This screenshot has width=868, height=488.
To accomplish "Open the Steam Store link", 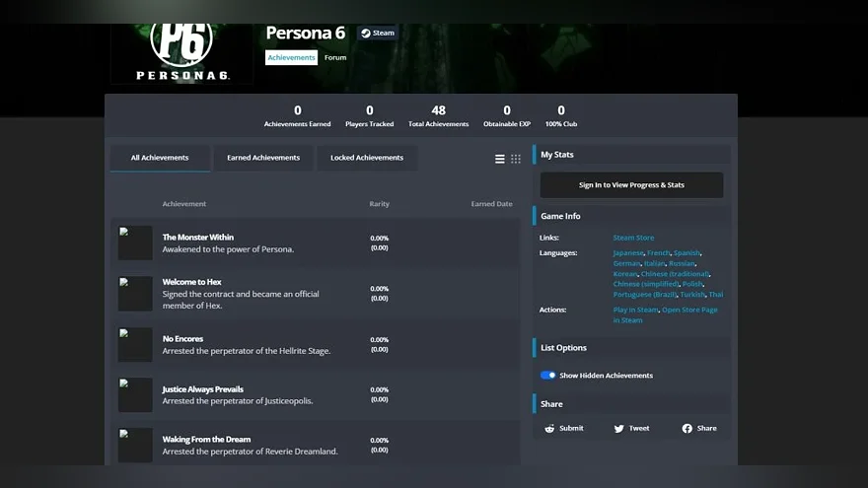I will [633, 238].
